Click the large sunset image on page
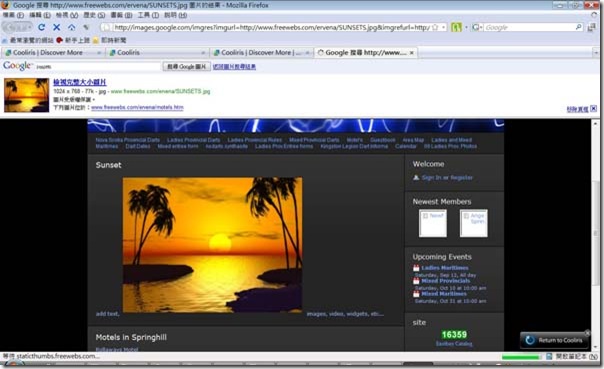Viewport: 604px width, 369px height. coord(212,245)
